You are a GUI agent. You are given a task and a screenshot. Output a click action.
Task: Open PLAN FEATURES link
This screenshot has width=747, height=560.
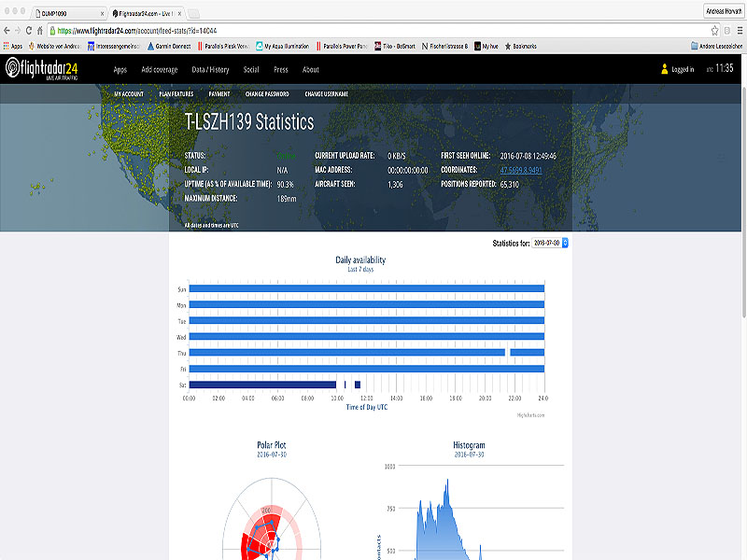[x=176, y=94]
